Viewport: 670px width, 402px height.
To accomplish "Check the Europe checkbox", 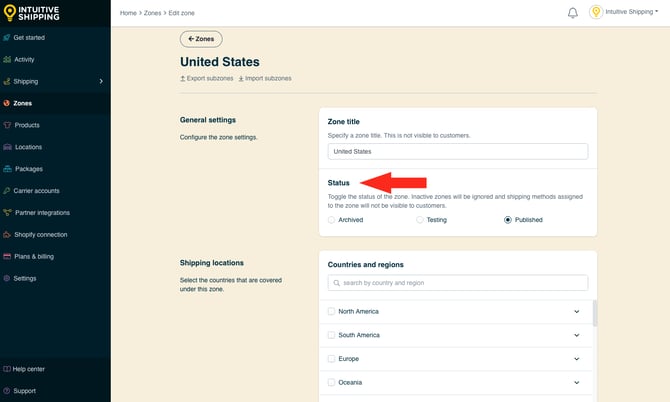I will pos(331,358).
